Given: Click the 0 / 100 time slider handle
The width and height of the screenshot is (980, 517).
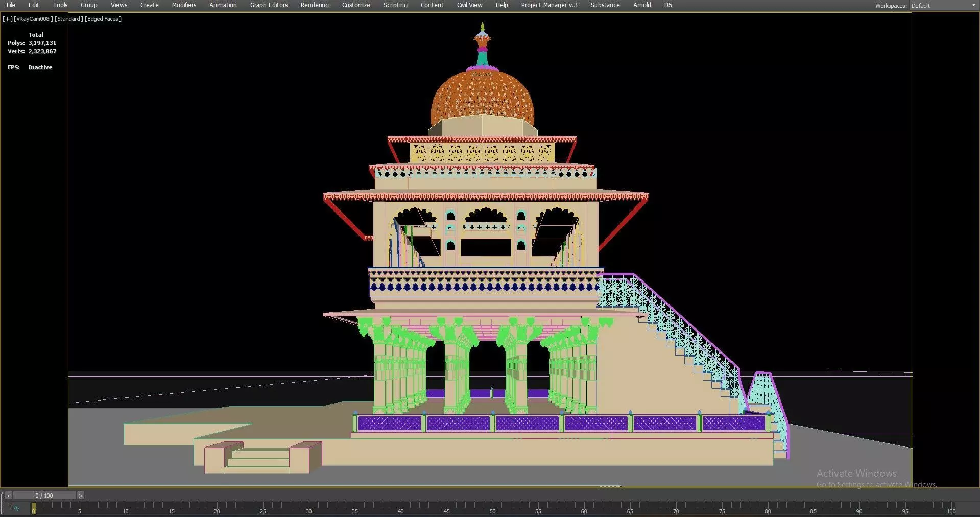Looking at the screenshot, I should pyautogui.click(x=44, y=496).
